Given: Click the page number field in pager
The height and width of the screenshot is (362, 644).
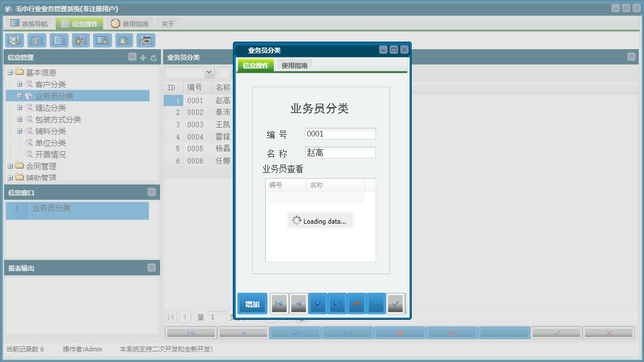Looking at the screenshot, I should pyautogui.click(x=217, y=317).
